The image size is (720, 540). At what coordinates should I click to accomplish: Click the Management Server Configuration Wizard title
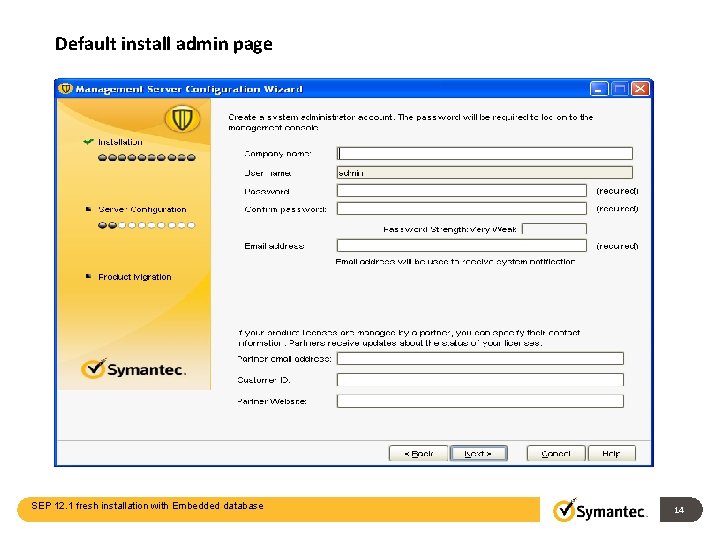[189, 89]
